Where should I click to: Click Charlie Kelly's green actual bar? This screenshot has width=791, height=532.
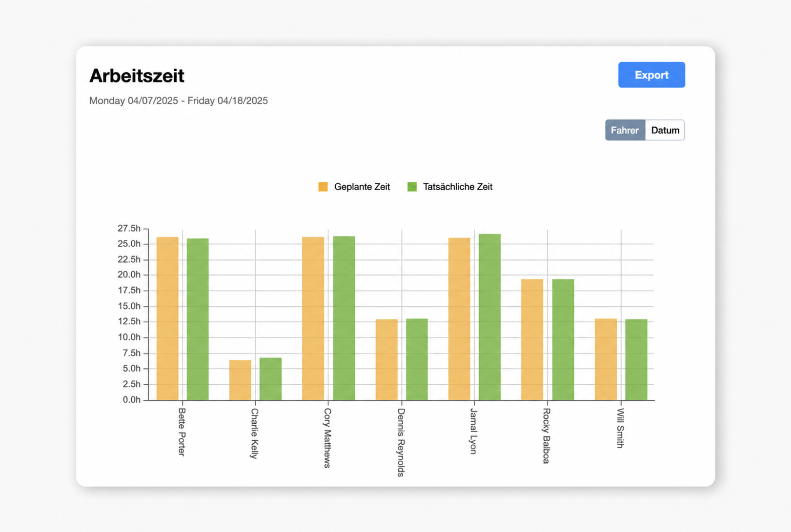[270, 379]
